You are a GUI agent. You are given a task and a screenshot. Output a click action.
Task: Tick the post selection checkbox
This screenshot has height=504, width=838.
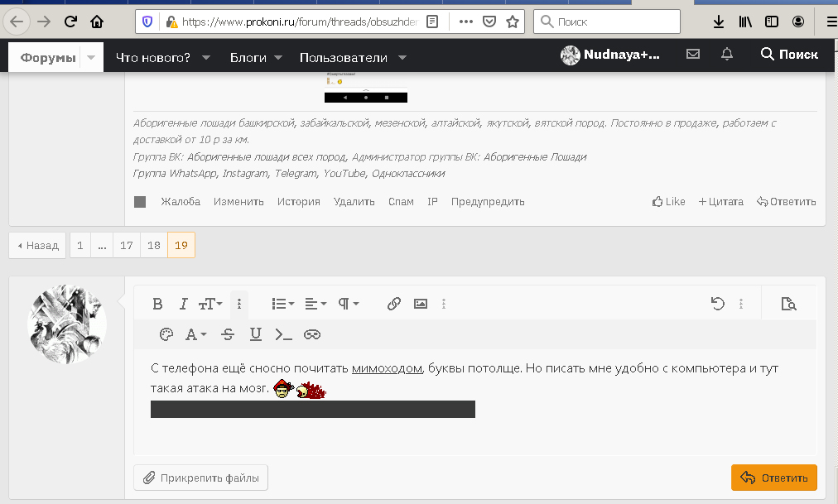140,201
